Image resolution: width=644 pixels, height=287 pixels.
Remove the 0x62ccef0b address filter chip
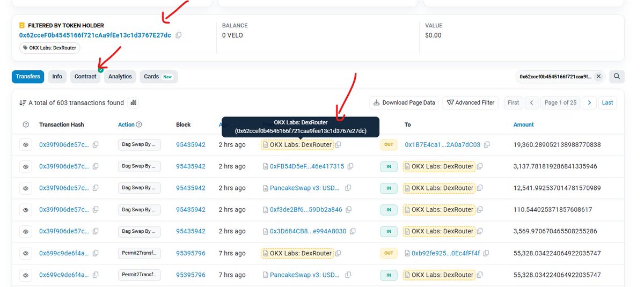click(x=598, y=77)
